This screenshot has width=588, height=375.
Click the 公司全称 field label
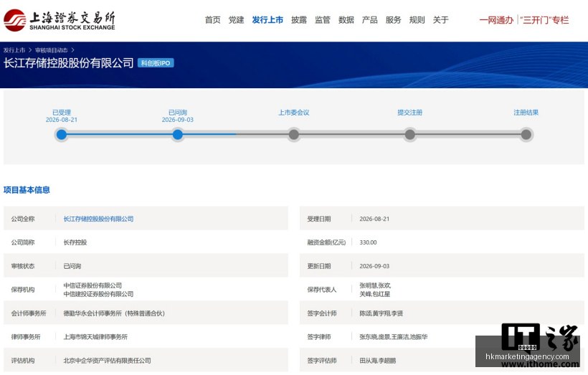23,219
